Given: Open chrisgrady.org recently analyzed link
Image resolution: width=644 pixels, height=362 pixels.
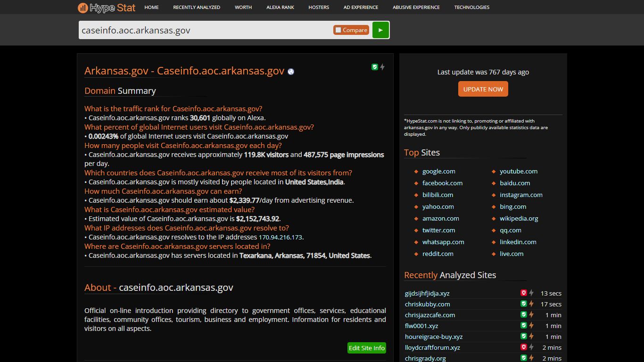Looking at the screenshot, I should pyautogui.click(x=425, y=358).
